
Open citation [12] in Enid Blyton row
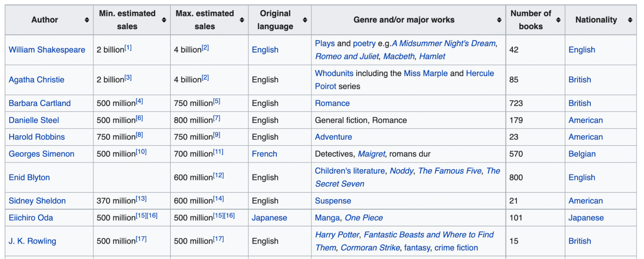218,175
